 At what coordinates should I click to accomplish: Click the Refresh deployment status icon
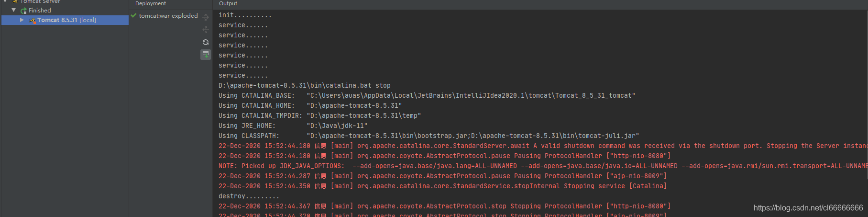pyautogui.click(x=206, y=42)
